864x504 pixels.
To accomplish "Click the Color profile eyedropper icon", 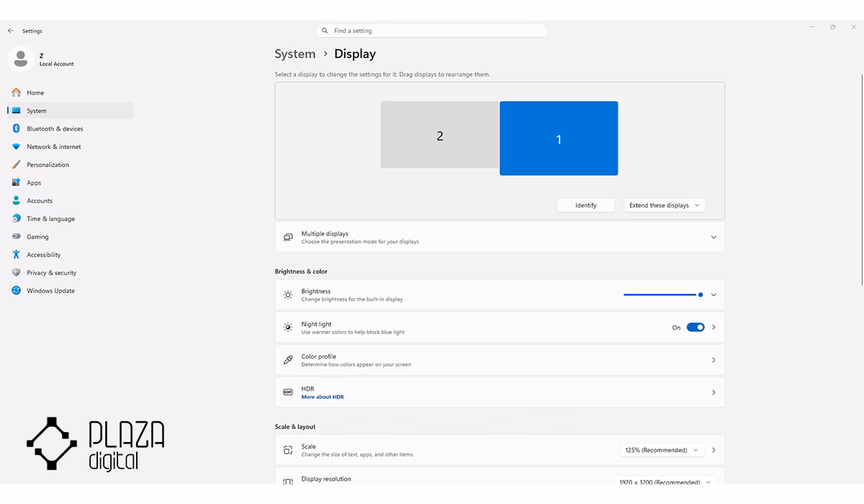I will coord(288,360).
